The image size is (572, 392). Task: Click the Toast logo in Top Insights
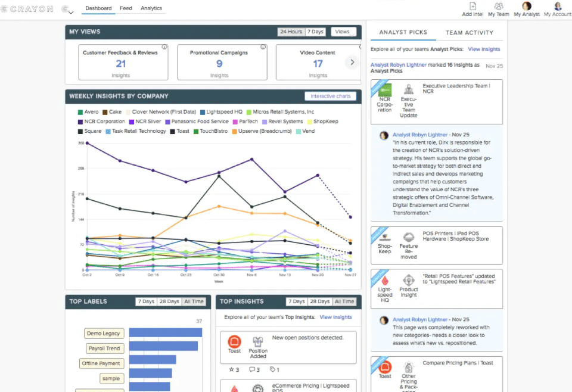pos(234,341)
